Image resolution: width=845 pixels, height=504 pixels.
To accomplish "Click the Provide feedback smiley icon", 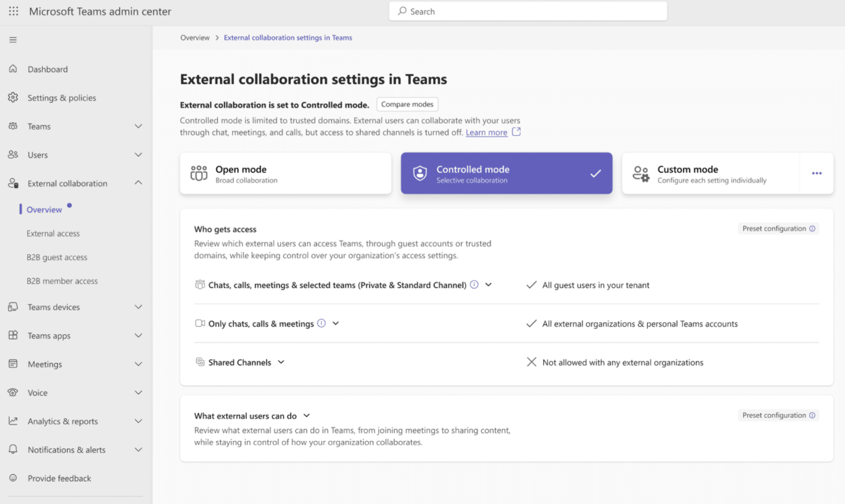I will pyautogui.click(x=13, y=478).
